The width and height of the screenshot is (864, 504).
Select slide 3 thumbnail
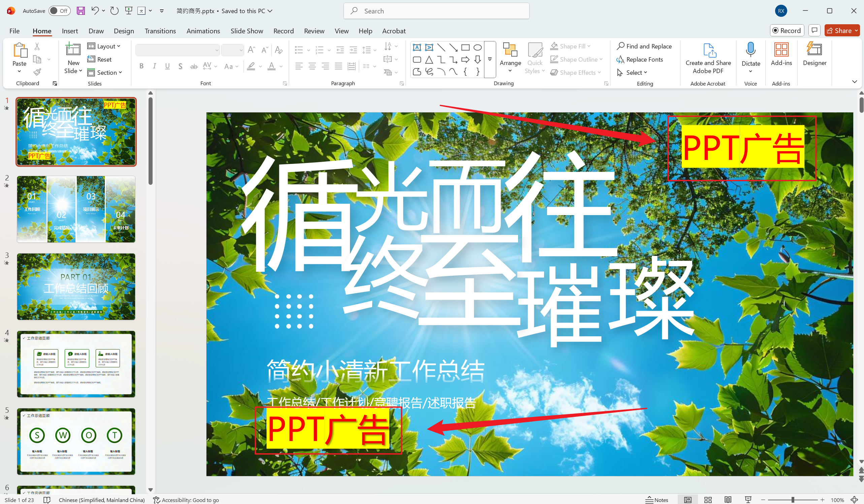coord(76,287)
